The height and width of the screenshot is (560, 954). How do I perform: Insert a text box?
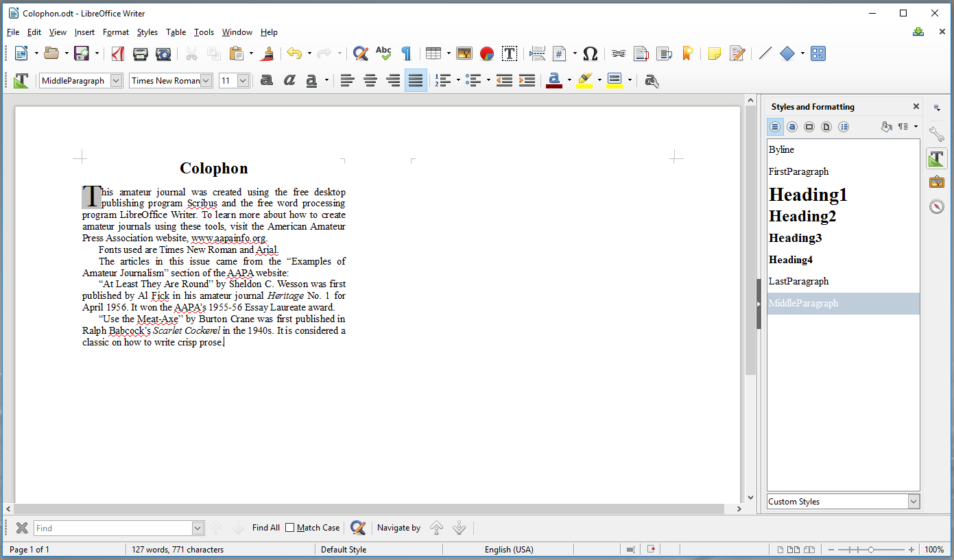point(510,53)
